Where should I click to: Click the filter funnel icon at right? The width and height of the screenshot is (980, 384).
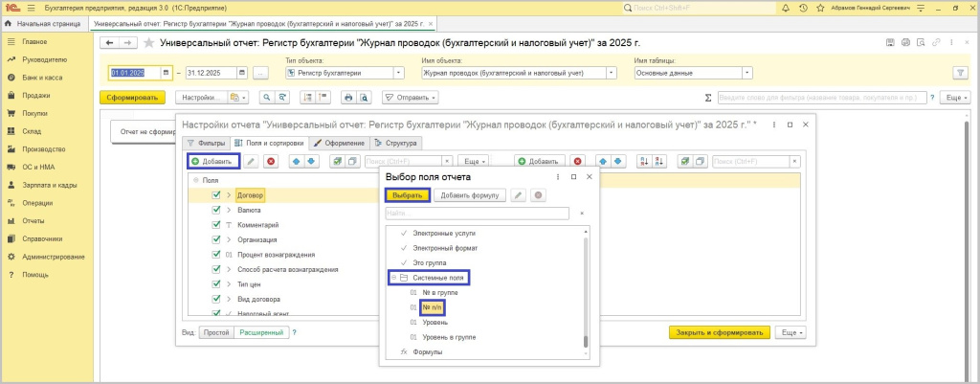click(x=961, y=73)
